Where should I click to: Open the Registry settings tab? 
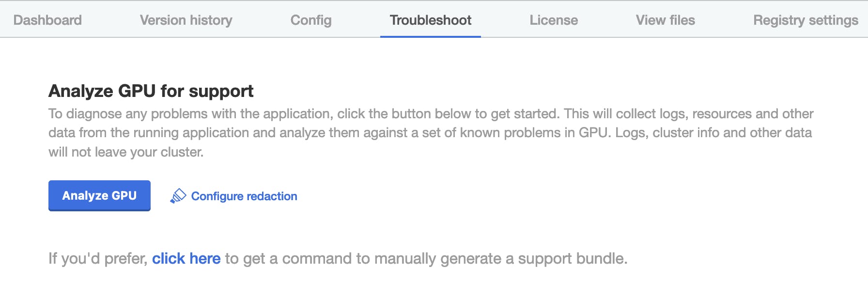(806, 20)
